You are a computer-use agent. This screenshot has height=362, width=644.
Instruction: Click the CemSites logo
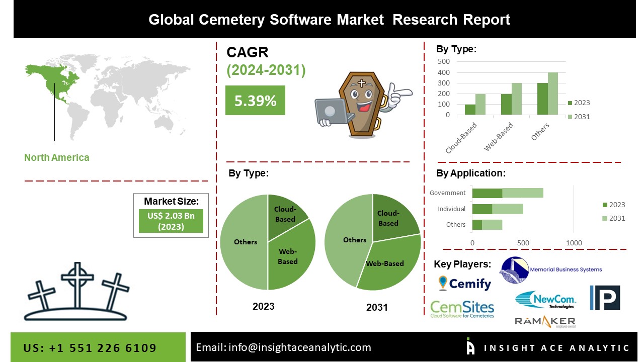point(462,308)
